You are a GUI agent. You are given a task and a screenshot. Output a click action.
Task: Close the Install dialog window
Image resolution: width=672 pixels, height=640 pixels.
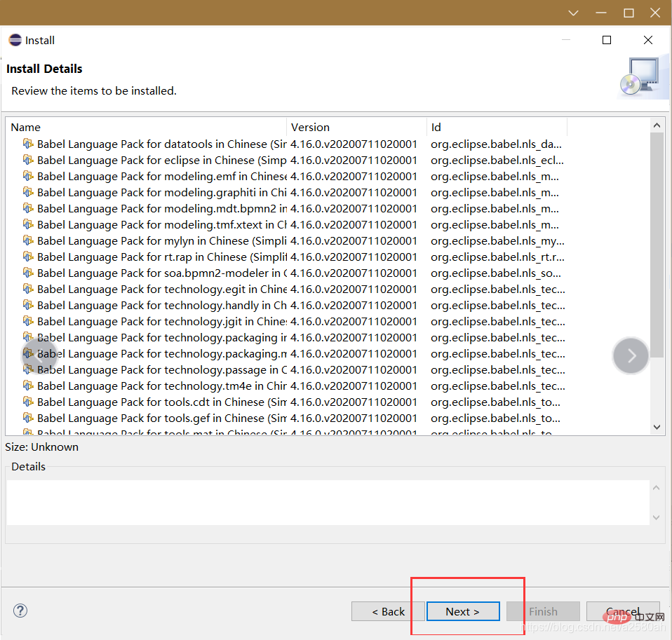point(648,40)
